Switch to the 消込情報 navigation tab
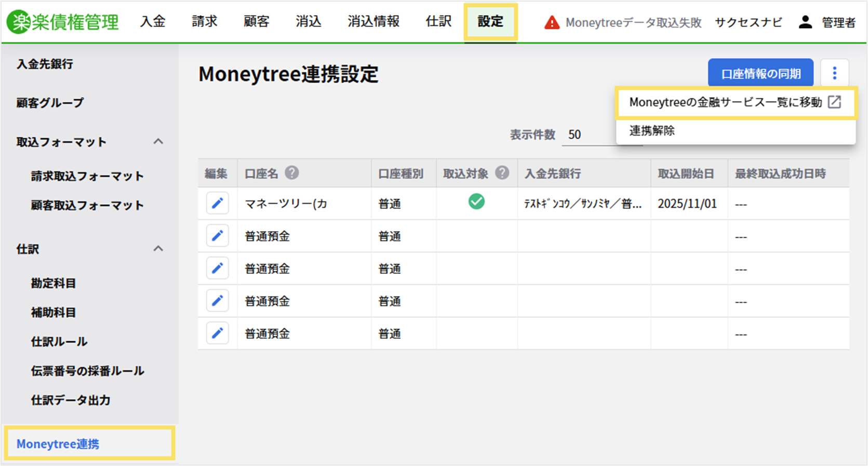Screen dimensions: 868x466 (373, 22)
